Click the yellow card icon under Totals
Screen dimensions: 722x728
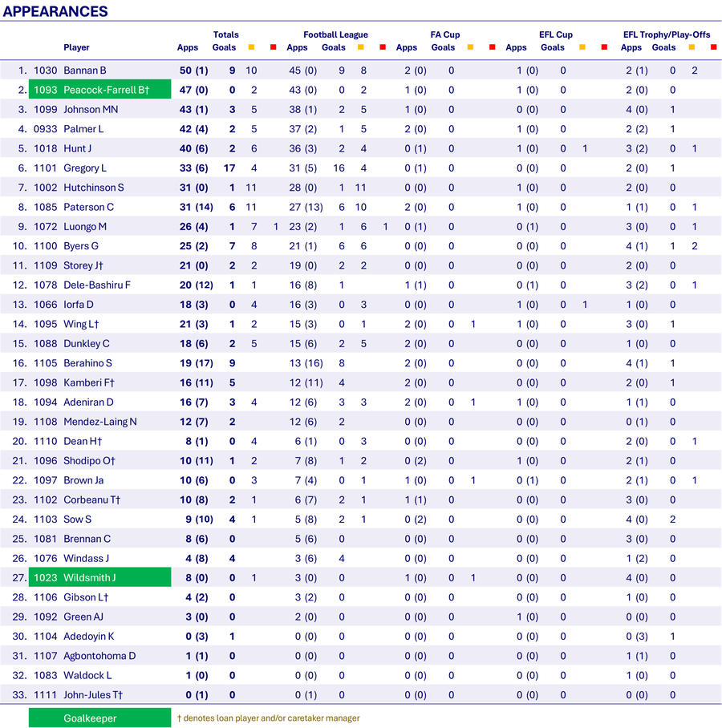[251, 47]
